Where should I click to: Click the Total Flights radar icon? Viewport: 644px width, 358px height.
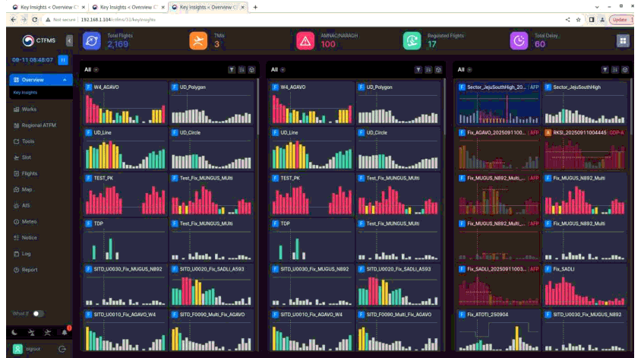92,41
